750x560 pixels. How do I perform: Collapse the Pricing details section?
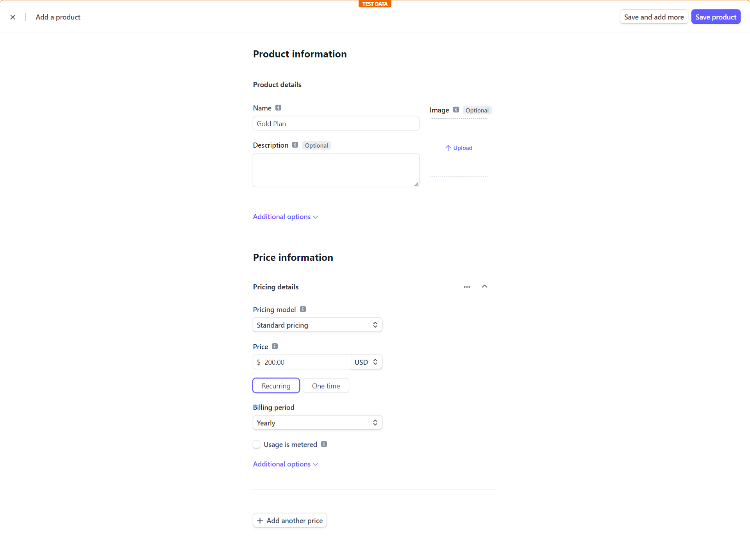point(484,287)
